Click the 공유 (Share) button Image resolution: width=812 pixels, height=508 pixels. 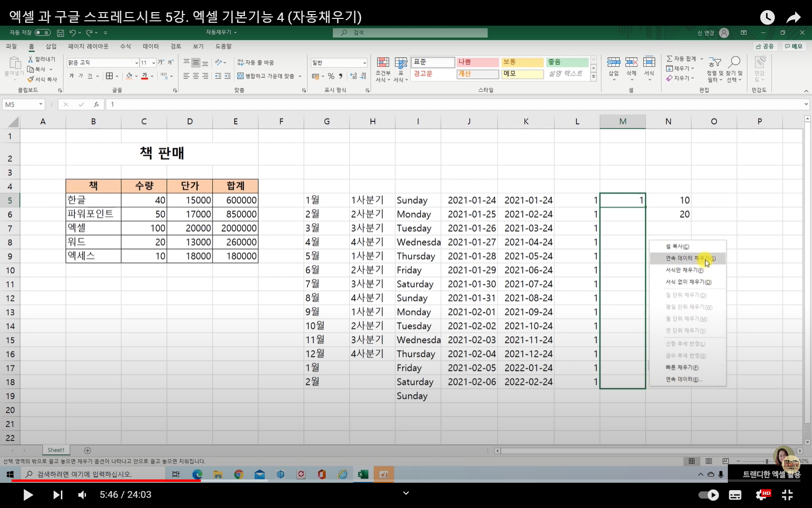pos(765,46)
